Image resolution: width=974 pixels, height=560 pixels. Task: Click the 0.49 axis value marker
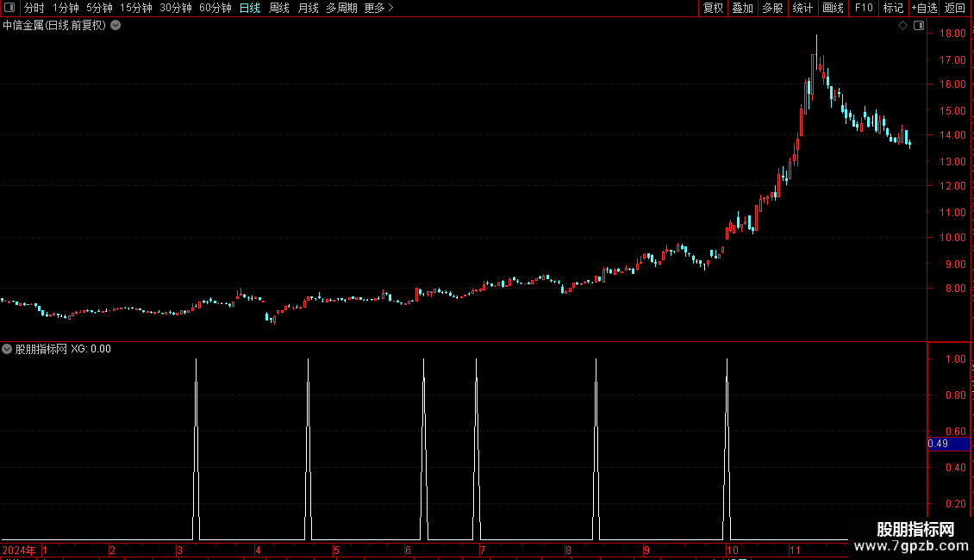pyautogui.click(x=948, y=444)
